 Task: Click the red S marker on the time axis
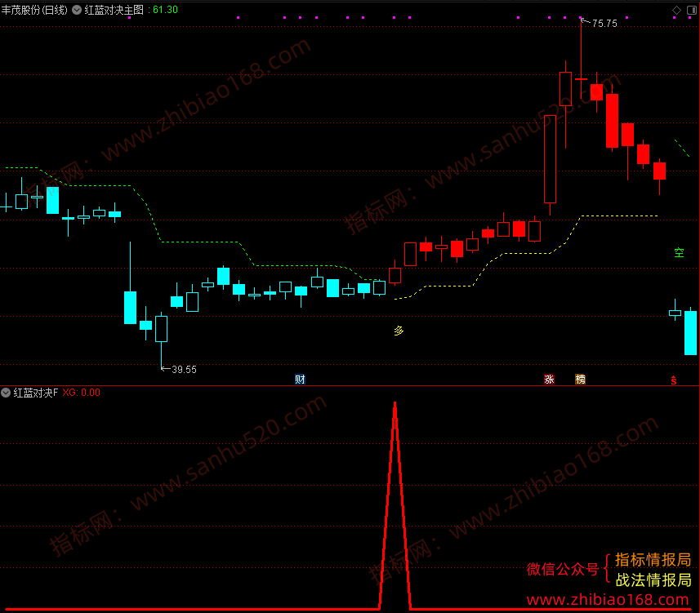(674, 380)
